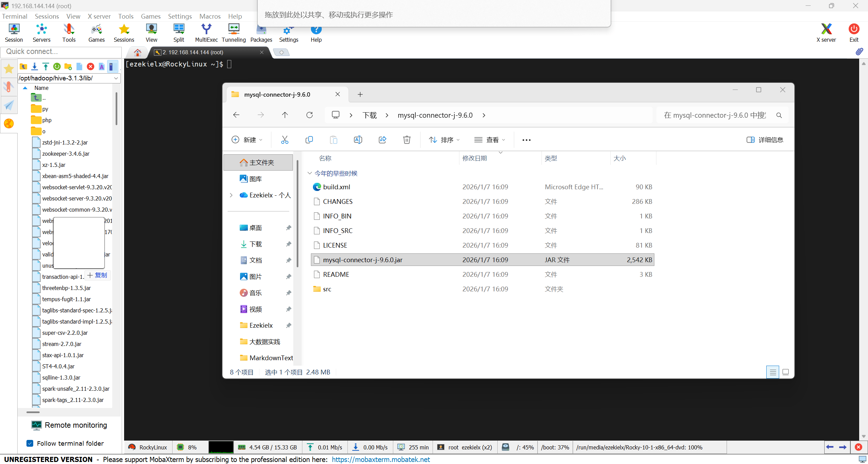Click the Remote monitoring button

[x=69, y=425]
